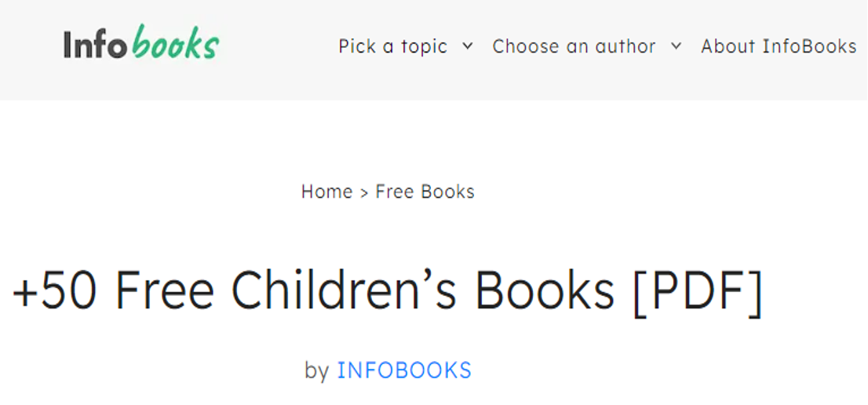Open the Choose an author menu

tap(574, 46)
